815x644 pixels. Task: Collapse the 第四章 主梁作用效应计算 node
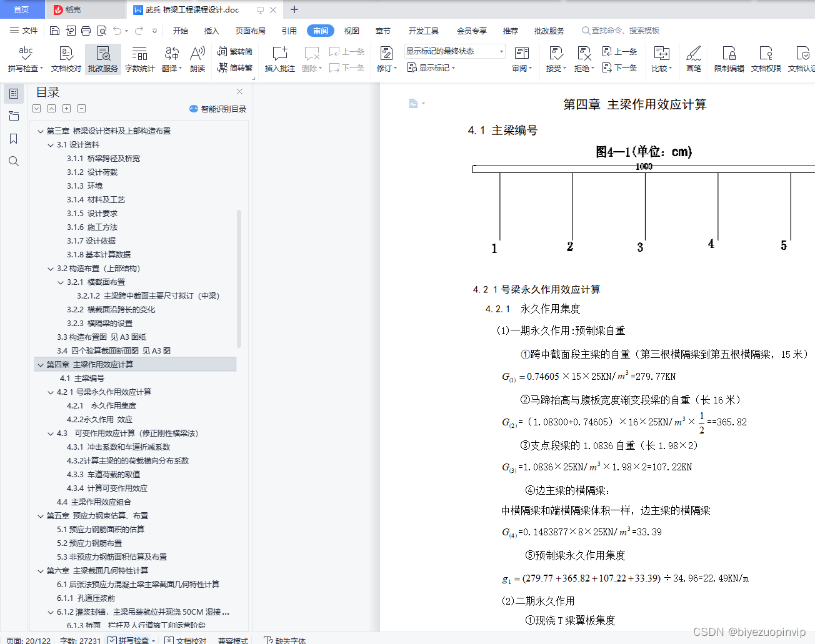coord(41,365)
